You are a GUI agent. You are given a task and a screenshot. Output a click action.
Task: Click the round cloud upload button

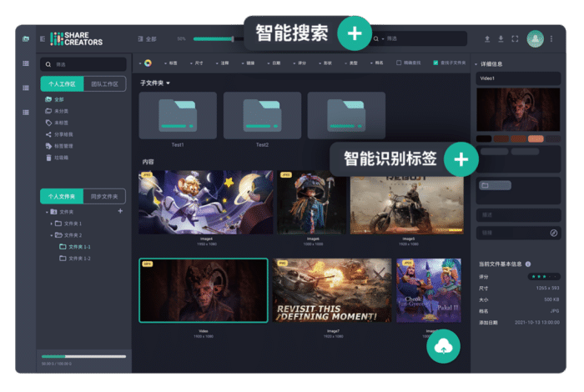443,346
